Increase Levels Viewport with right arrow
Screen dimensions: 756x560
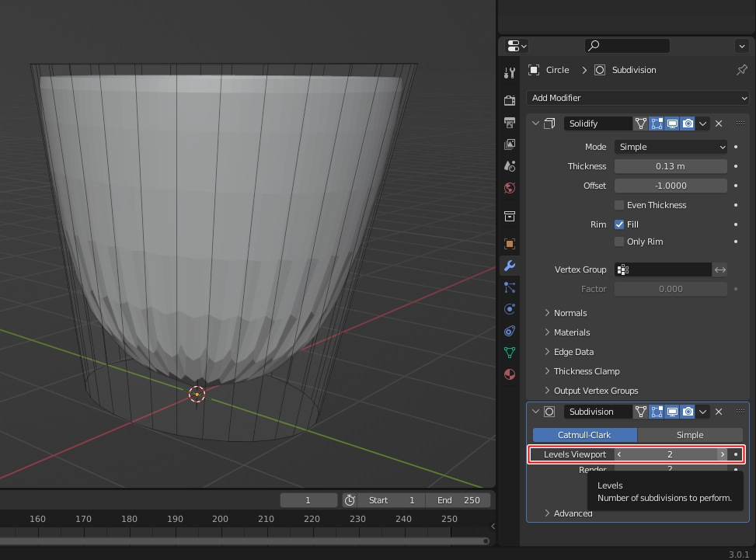722,454
